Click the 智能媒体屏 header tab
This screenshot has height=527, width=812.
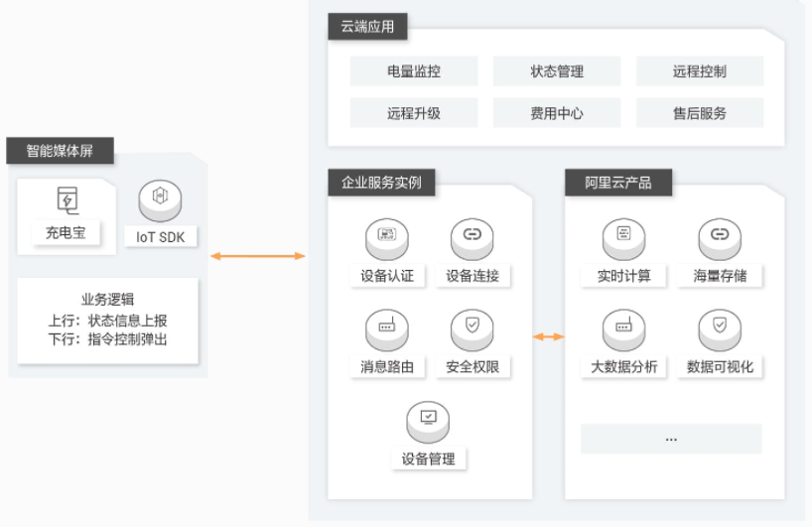click(x=61, y=151)
